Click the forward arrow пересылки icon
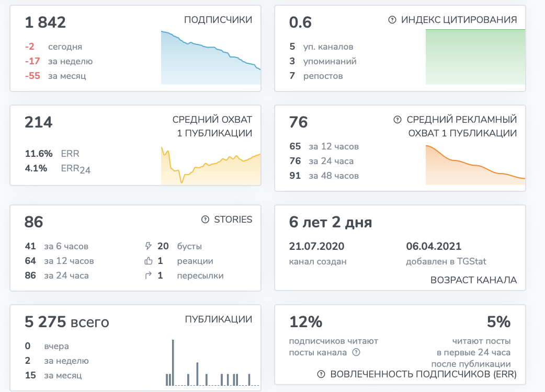 point(149,275)
